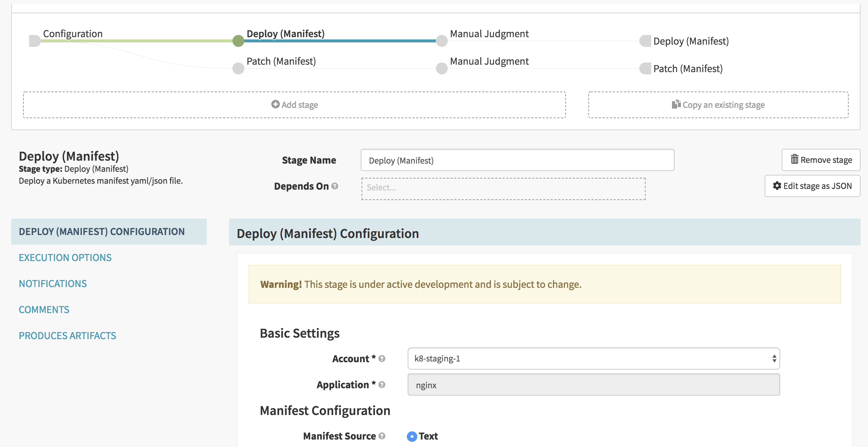Screen dimensions: 868x447
Task: Choose the Text manifest source radio
Action: [412, 436]
